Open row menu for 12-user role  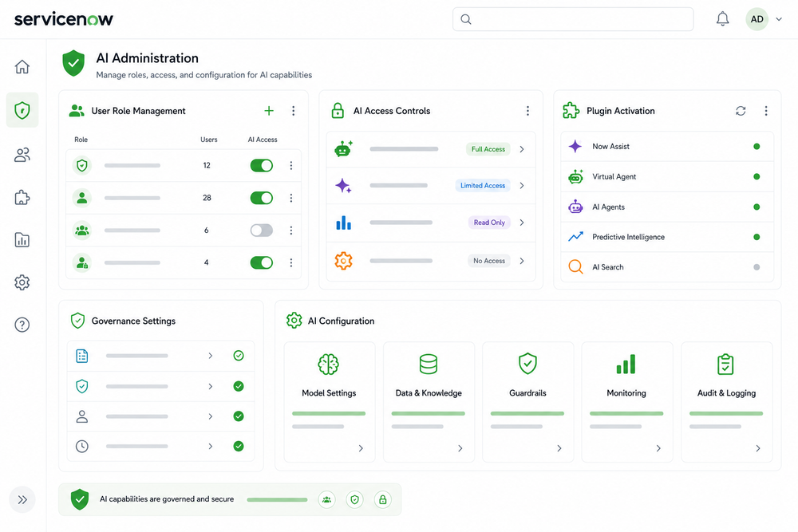pyautogui.click(x=291, y=165)
